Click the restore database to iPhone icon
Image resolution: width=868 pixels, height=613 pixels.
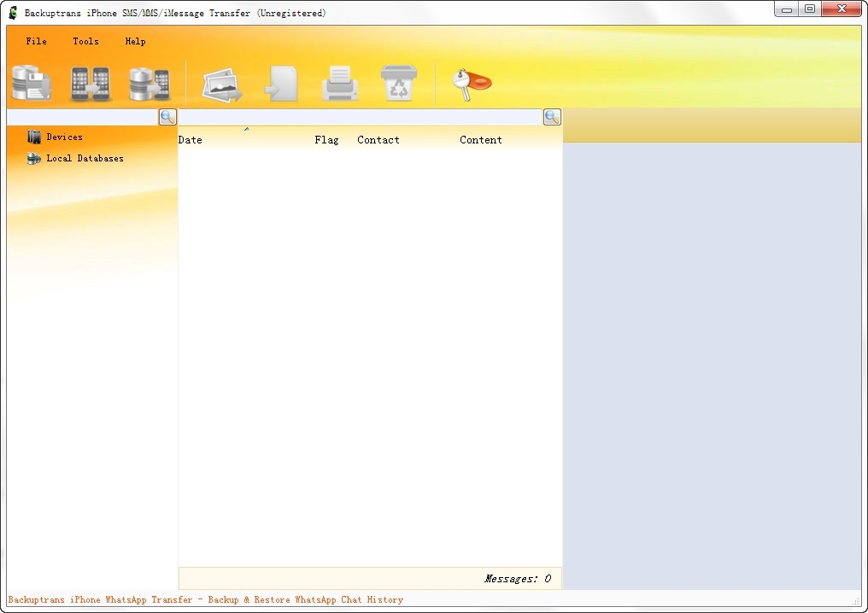coord(150,84)
